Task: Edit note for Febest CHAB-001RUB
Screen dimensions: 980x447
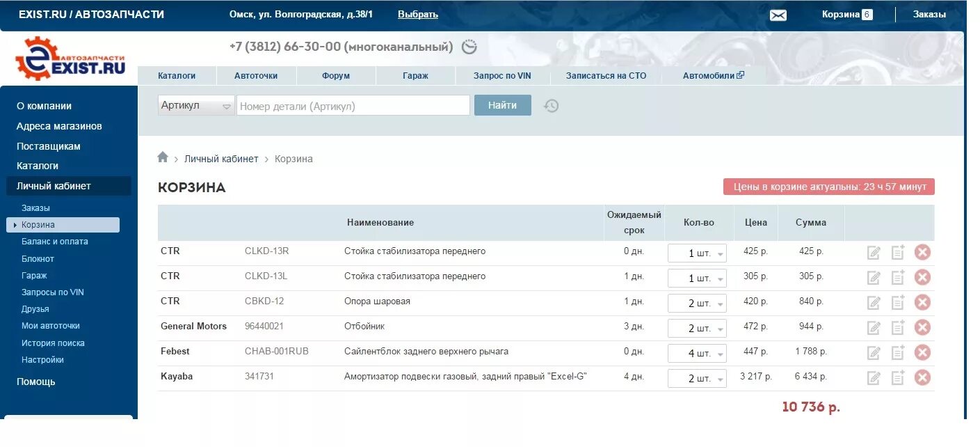Action: point(874,353)
